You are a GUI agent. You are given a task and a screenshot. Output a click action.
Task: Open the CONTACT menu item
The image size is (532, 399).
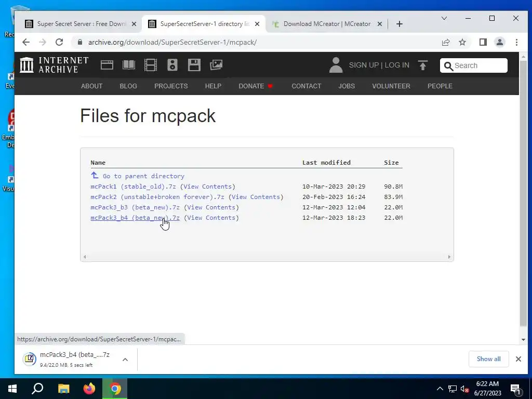[x=307, y=86]
